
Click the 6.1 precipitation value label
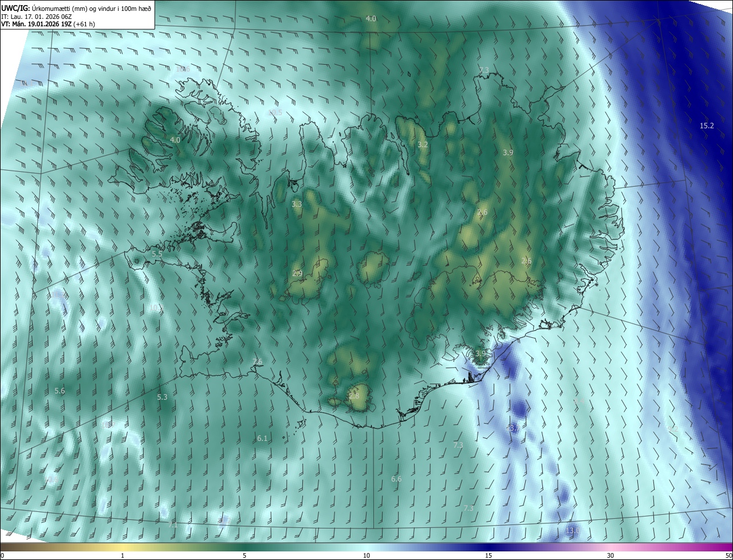click(x=262, y=438)
